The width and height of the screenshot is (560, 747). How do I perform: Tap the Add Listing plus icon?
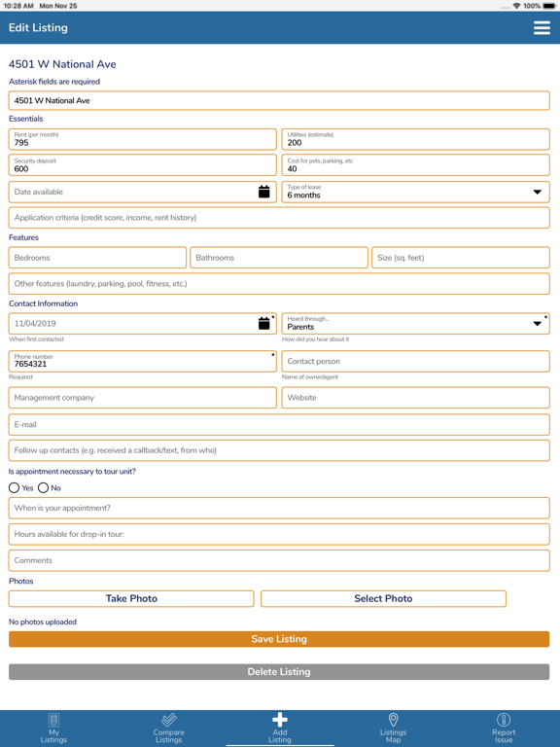(280, 720)
